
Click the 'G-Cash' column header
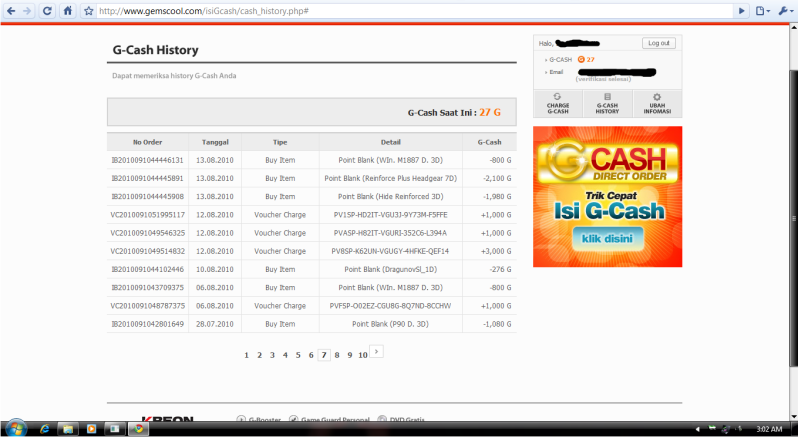pyautogui.click(x=489, y=142)
